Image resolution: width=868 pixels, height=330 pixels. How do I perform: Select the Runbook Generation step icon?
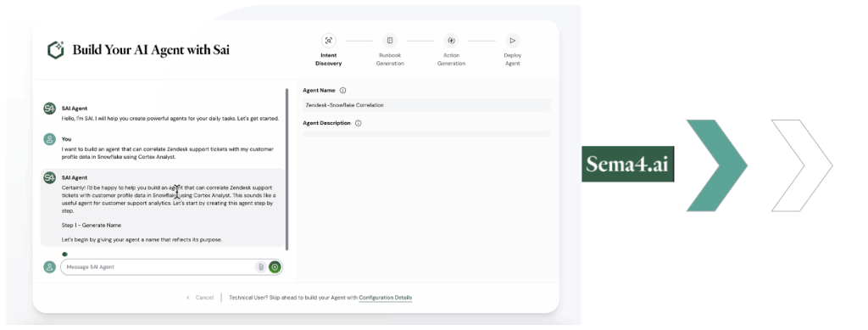[390, 41]
